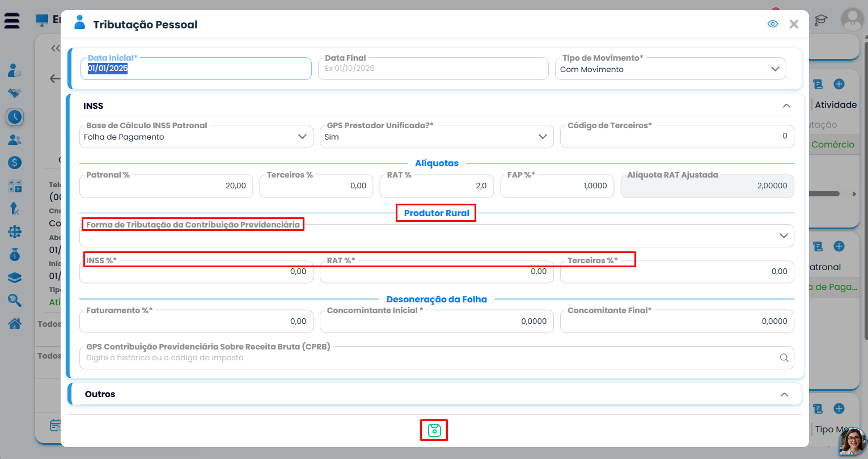
Task: Click the FAP % field
Action: (557, 186)
